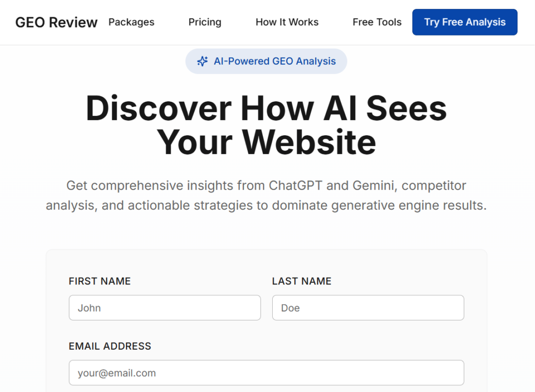Click the "Your Website" headline line
This screenshot has height=392, width=535.
(x=266, y=141)
